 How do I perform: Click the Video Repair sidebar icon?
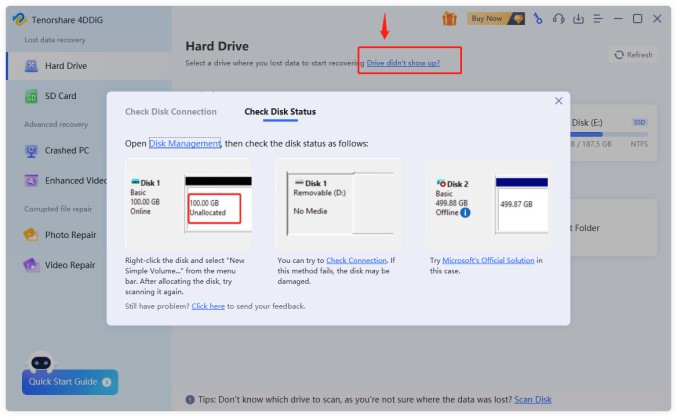click(x=31, y=265)
